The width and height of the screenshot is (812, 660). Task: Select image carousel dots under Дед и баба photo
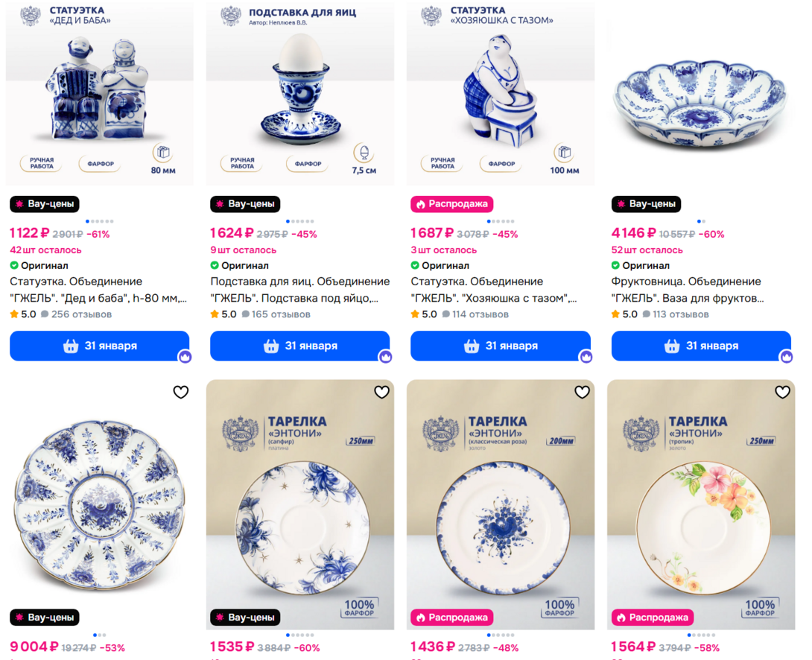99,221
